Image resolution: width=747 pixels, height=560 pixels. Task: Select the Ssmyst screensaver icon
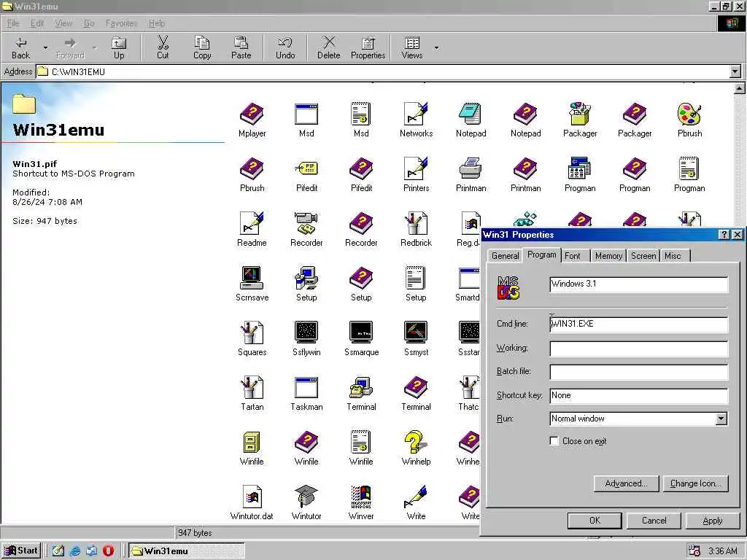[x=416, y=332]
